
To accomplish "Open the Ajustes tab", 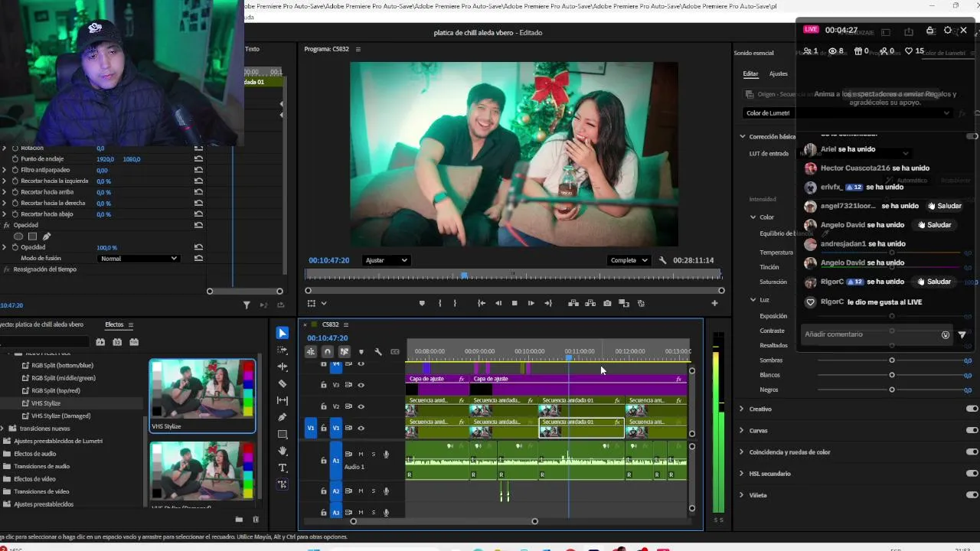I will pos(778,73).
